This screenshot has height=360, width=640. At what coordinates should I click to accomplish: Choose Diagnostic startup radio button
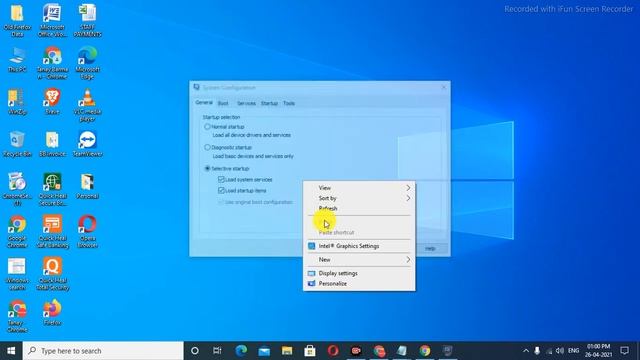[207, 147]
